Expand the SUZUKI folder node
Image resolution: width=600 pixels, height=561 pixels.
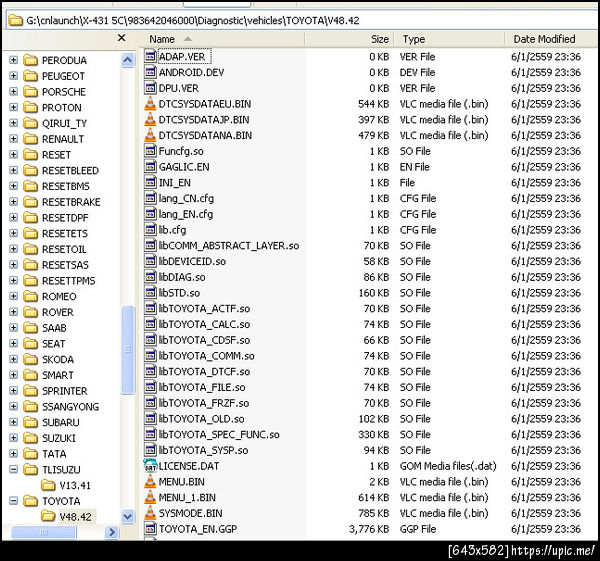[x=13, y=438]
